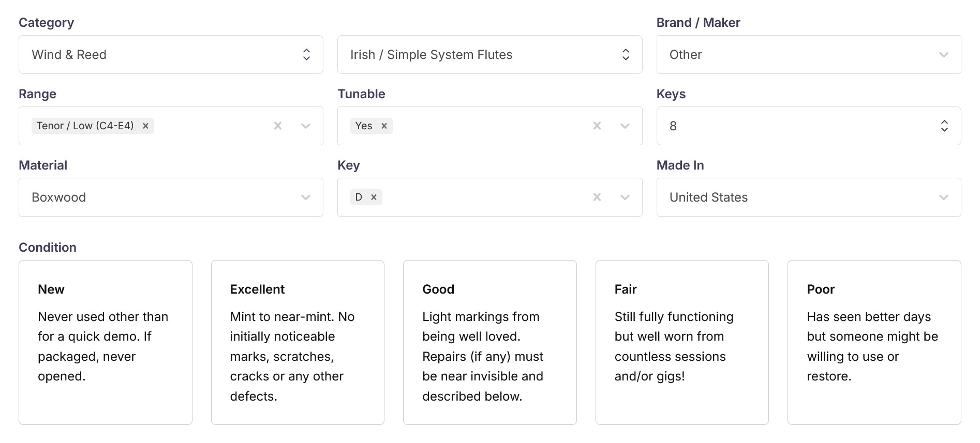Select the New condition card
Screen dimensions: 980x443
pos(106,342)
